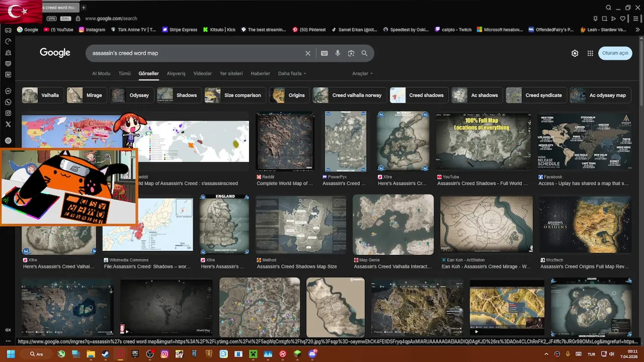Click the Oturum açın sign-in button

click(x=615, y=53)
